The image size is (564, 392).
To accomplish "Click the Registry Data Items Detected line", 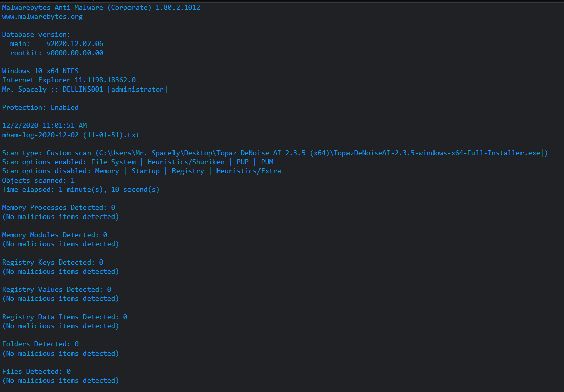I will click(65, 317).
